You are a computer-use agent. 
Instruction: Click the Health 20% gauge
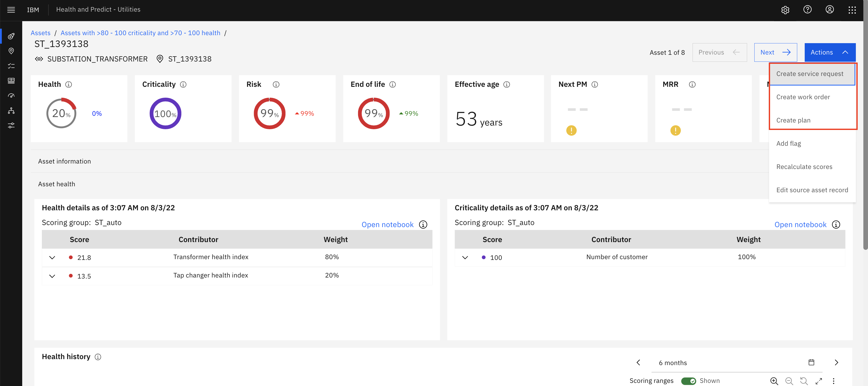point(61,113)
